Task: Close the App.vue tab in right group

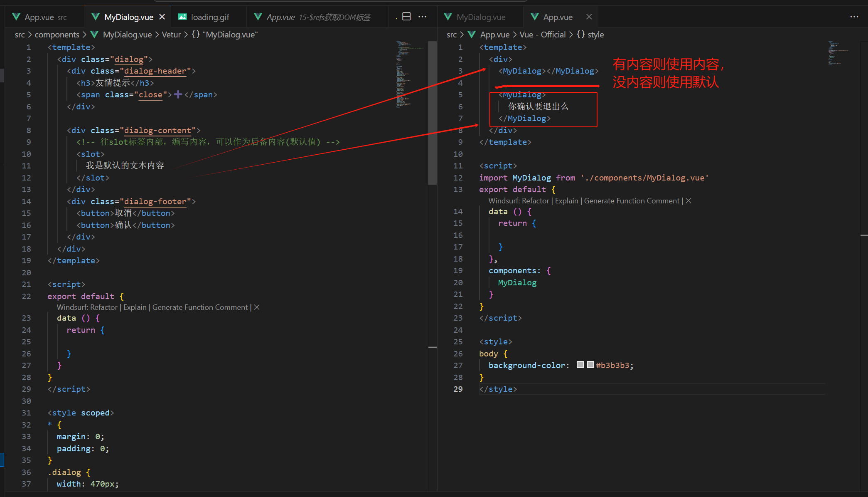Action: click(589, 17)
